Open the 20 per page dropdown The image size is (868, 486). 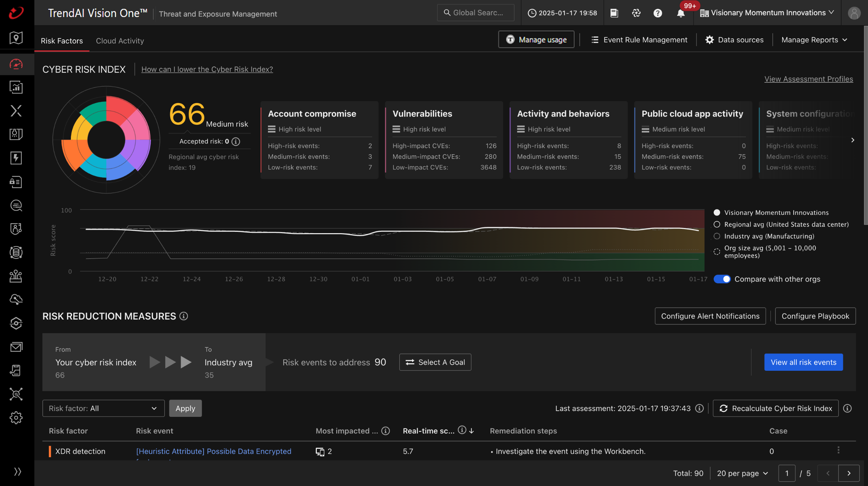(x=742, y=473)
